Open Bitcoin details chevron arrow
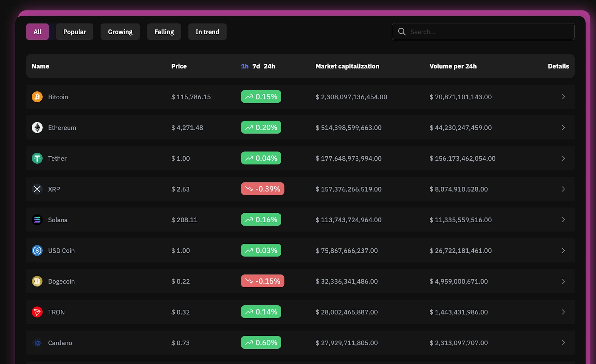 point(563,97)
